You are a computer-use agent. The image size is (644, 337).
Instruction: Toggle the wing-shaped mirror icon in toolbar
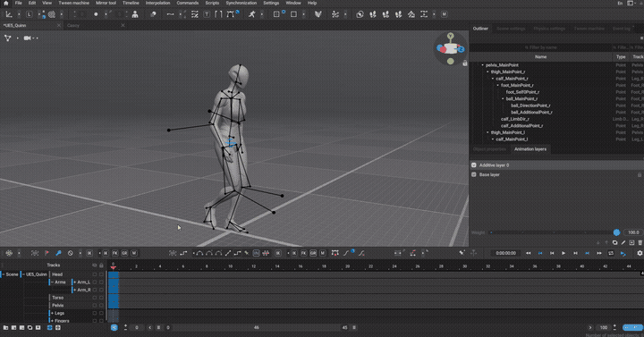(318, 14)
